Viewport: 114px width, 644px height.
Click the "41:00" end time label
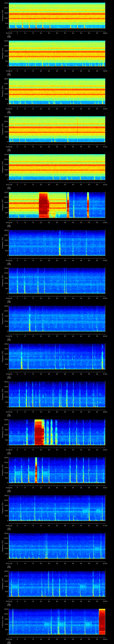(105, 147)
